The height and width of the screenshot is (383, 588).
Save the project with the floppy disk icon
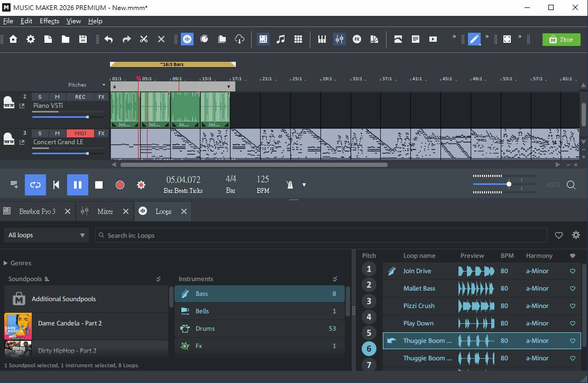83,39
